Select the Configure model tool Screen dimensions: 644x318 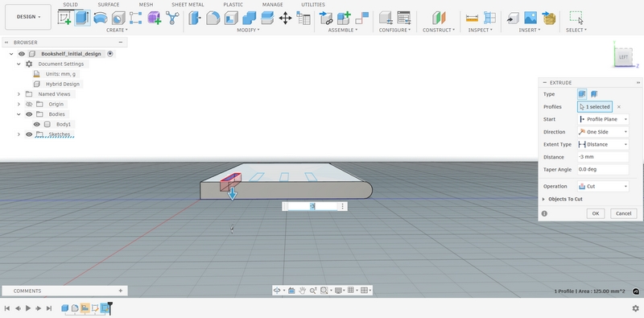pyautogui.click(x=386, y=18)
